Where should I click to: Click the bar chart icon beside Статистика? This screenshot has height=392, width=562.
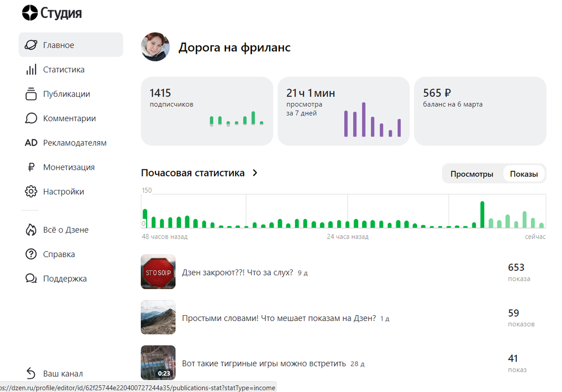[x=31, y=70]
